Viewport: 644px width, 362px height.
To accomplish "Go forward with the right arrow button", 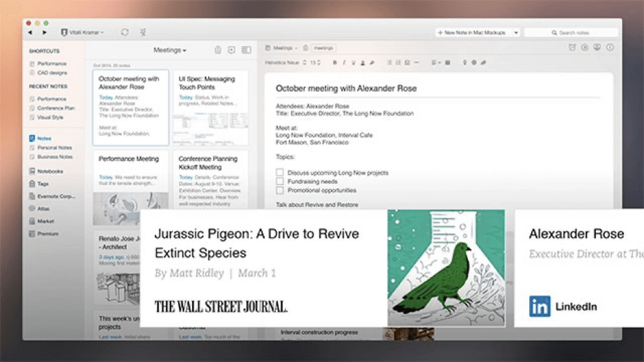I will click(x=44, y=32).
